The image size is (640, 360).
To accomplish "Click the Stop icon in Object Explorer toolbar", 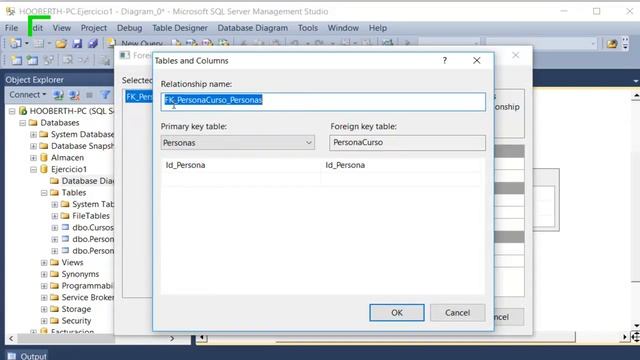I will (x=89, y=95).
